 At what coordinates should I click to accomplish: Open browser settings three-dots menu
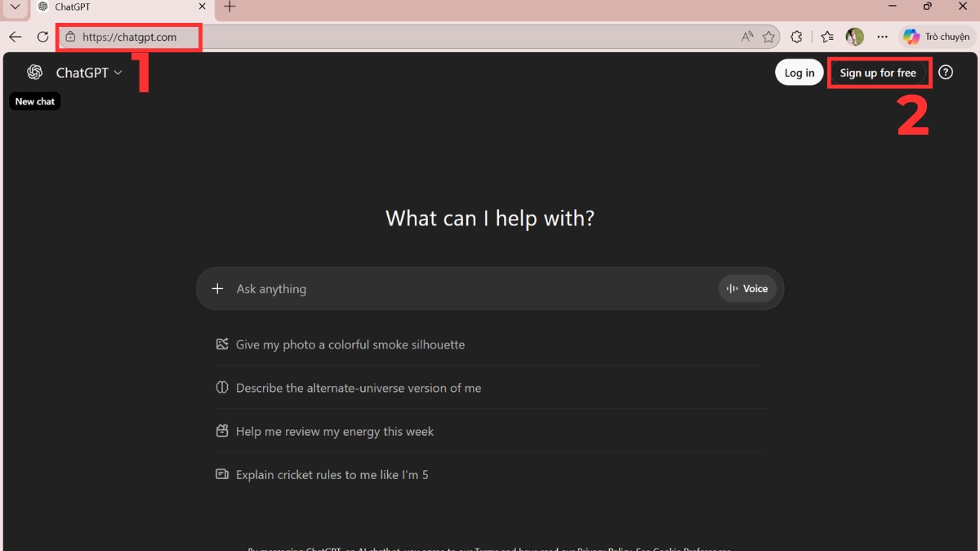tap(882, 37)
